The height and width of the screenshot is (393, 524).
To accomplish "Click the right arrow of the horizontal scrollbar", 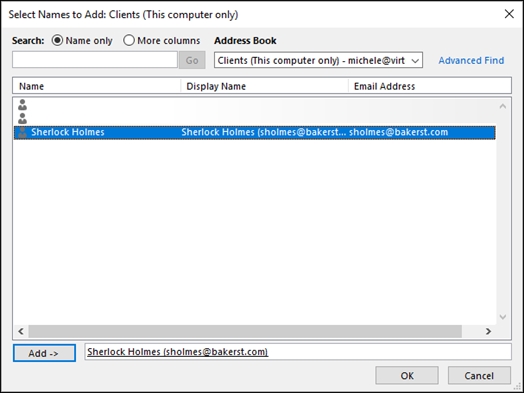I will pyautogui.click(x=488, y=331).
